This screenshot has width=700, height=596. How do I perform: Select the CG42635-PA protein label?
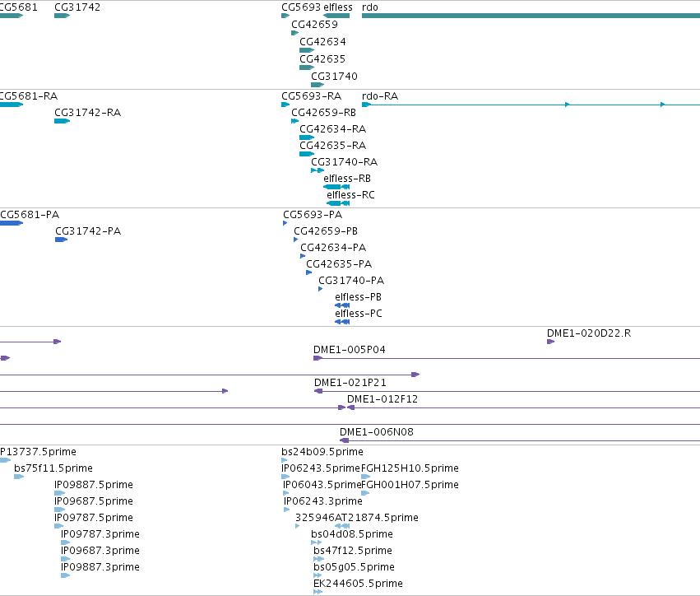pos(339,264)
